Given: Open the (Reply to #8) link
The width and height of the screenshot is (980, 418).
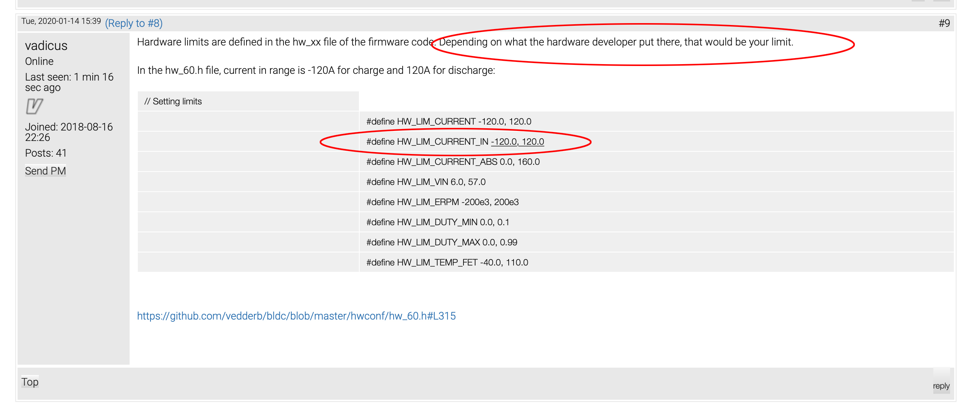Looking at the screenshot, I should pos(134,23).
